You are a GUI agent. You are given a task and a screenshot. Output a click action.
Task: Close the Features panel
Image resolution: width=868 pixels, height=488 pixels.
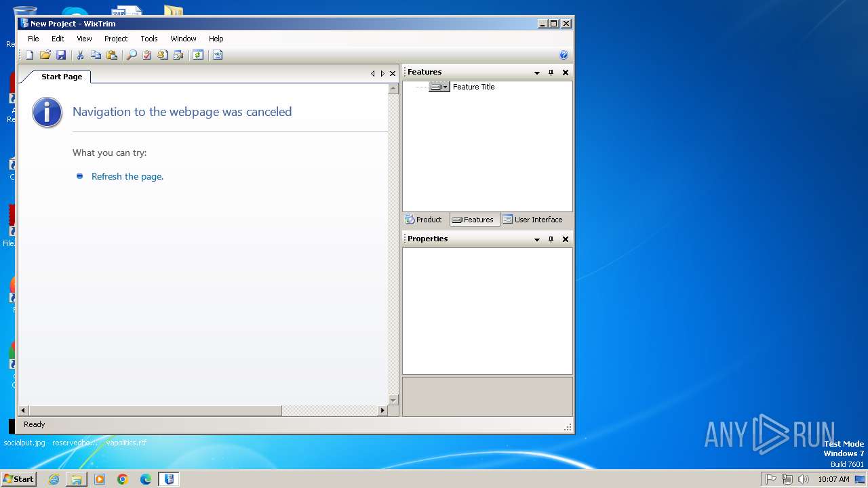click(x=566, y=73)
